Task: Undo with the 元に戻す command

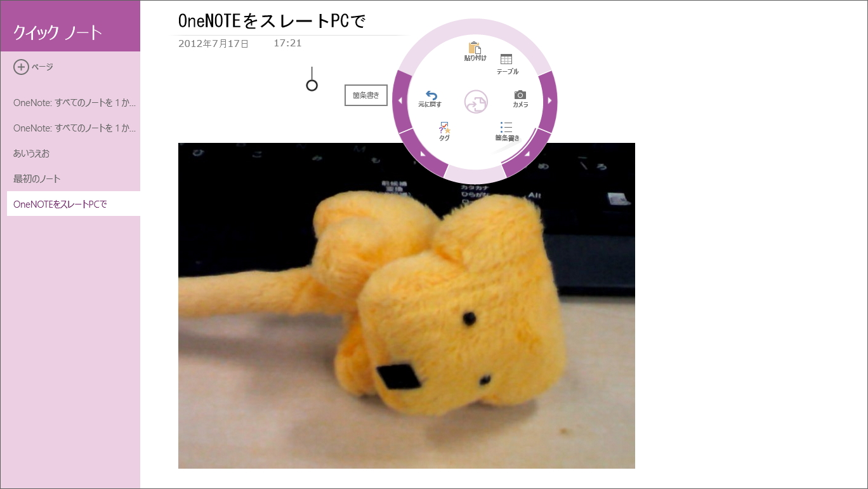Action: point(430,99)
